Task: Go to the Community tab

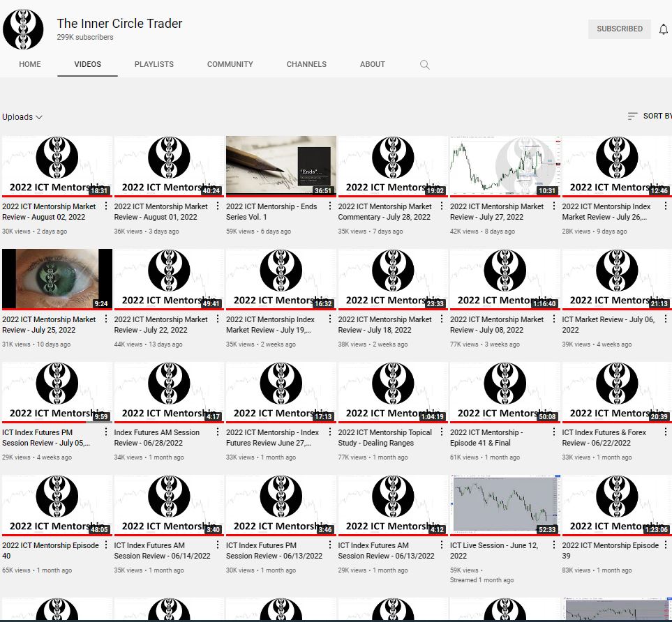Action: click(230, 64)
